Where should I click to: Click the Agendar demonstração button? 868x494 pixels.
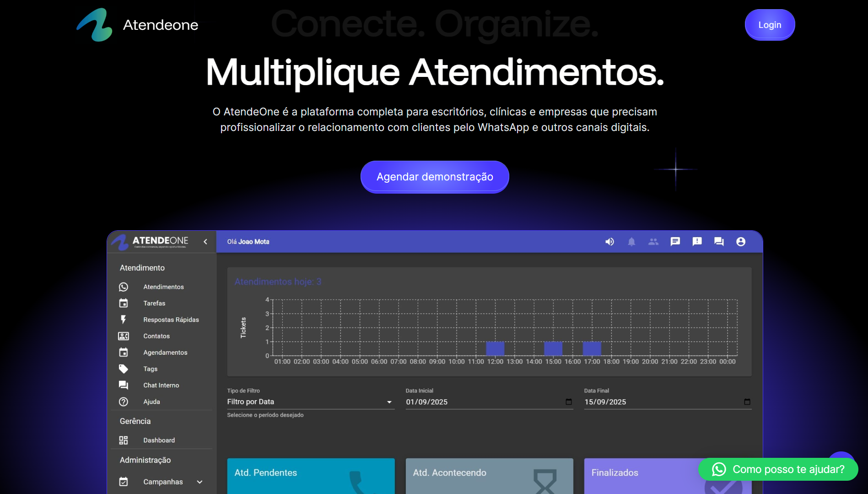[x=434, y=176]
